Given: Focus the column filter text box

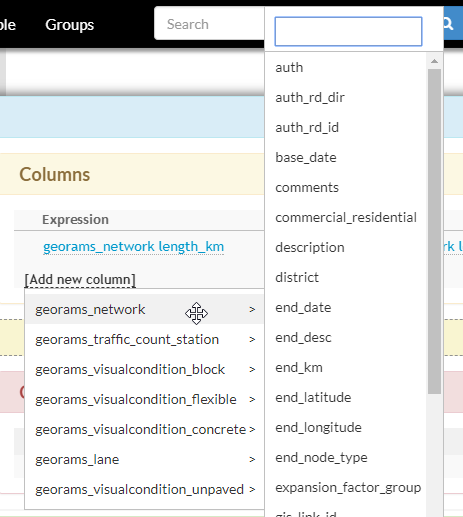Looking at the screenshot, I should [348, 31].
